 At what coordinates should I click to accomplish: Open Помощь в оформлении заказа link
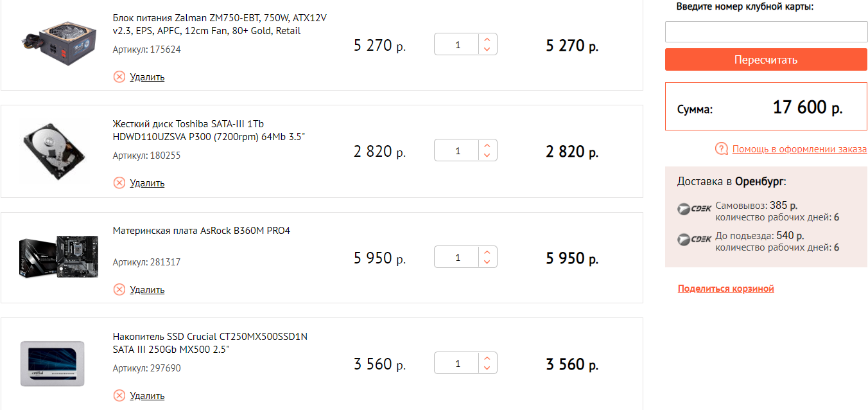click(799, 149)
